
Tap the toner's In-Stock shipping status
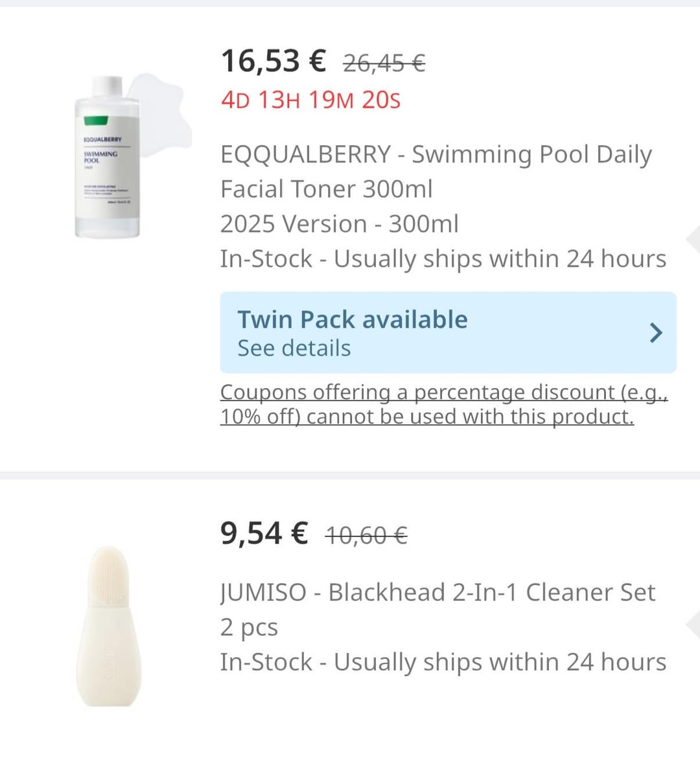coord(443,258)
